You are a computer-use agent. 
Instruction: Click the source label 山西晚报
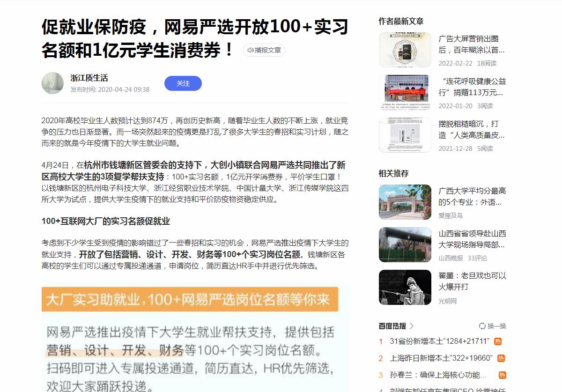click(451, 258)
